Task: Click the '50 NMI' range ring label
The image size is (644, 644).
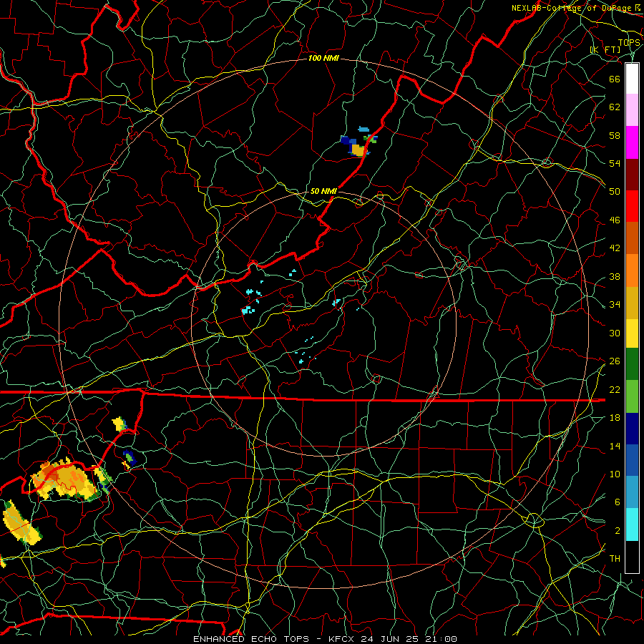Action: point(323,191)
